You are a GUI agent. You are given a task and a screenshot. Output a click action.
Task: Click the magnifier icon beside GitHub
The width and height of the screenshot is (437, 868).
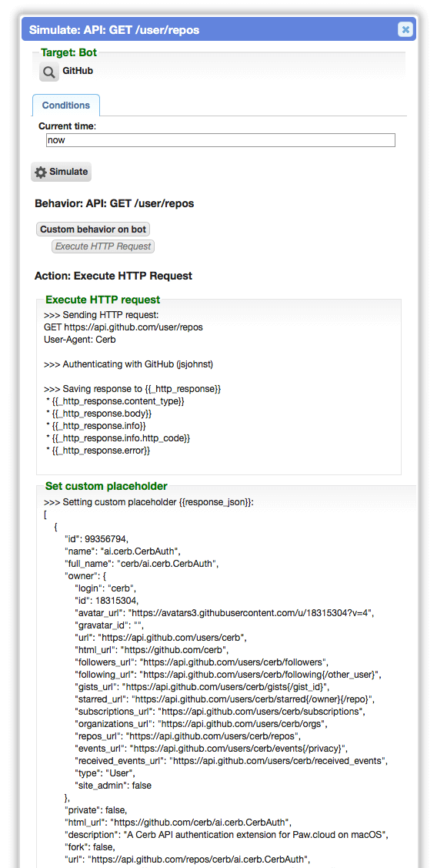tap(48, 72)
